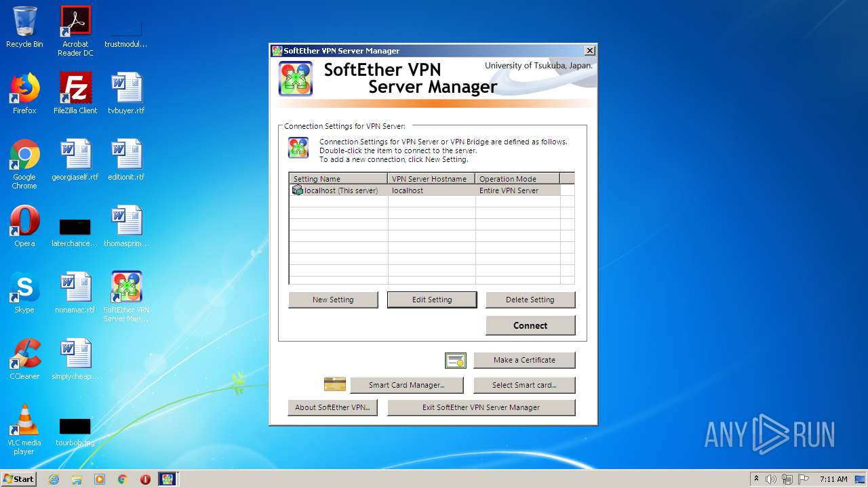The width and height of the screenshot is (868, 488).
Task: Open Chrome from taskbar
Action: (x=123, y=479)
